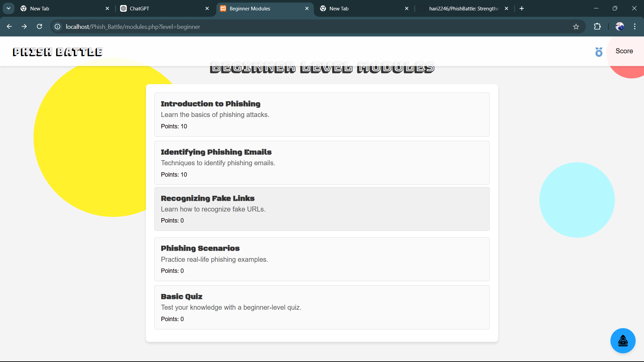View site information icon in address bar
This screenshot has width=644, height=362.
click(x=58, y=27)
